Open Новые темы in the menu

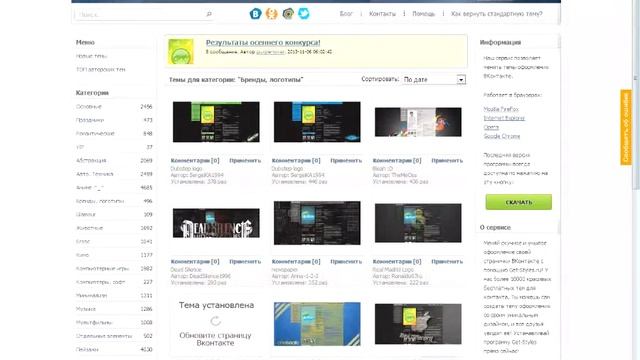click(x=91, y=56)
